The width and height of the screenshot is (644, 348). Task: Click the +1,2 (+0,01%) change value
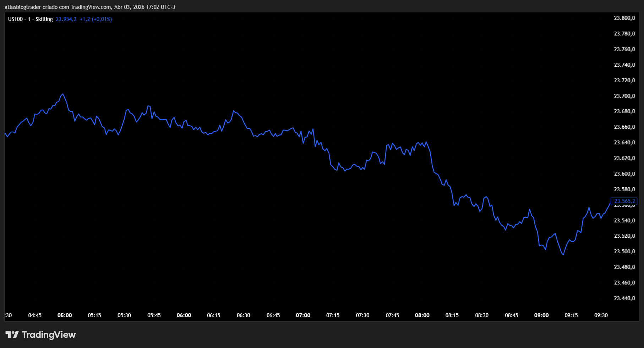(x=95, y=19)
